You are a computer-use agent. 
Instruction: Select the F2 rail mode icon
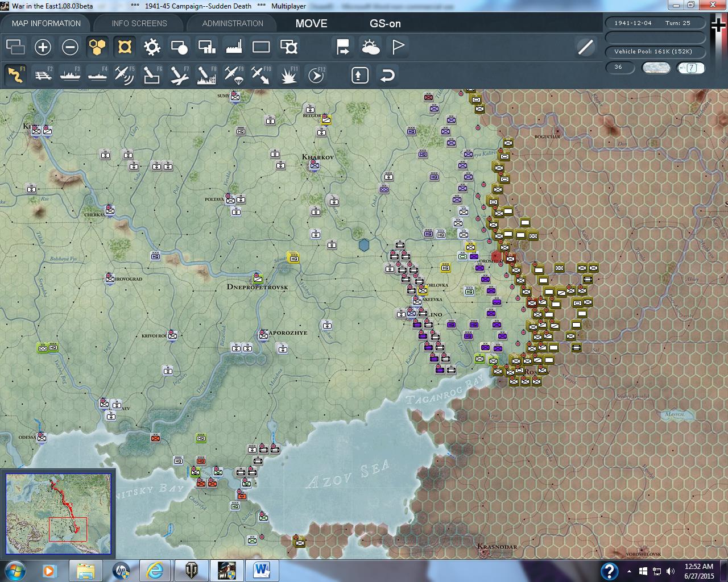[43, 75]
